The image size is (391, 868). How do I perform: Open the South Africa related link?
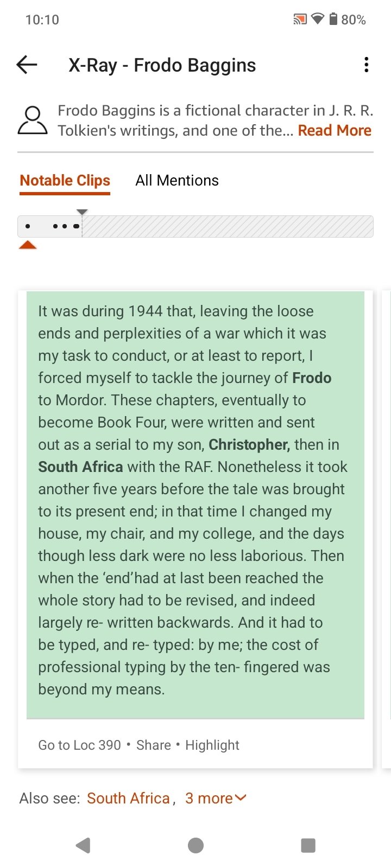(x=128, y=798)
